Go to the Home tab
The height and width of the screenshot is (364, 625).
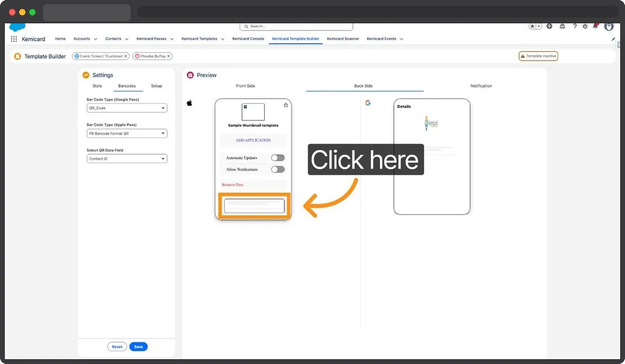click(60, 39)
